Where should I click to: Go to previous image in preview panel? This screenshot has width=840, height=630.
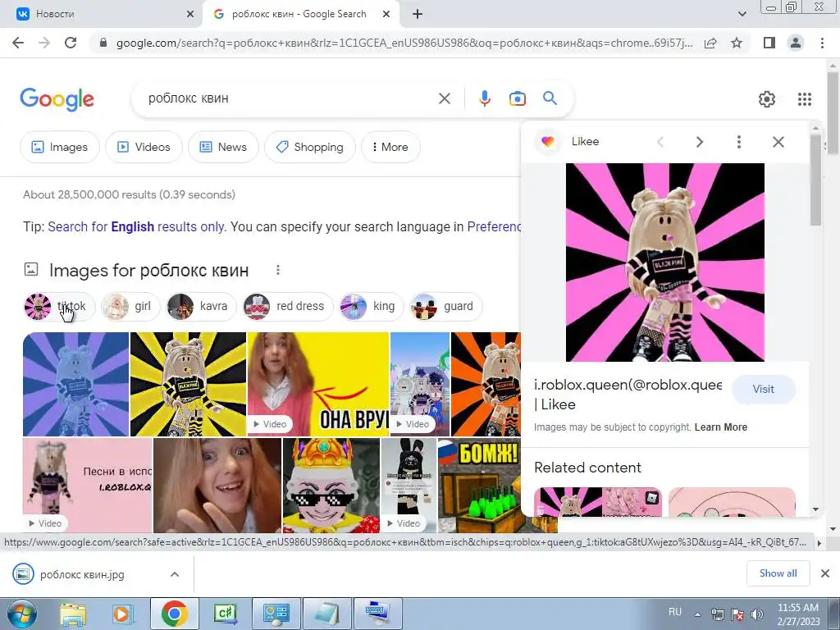[x=660, y=142]
